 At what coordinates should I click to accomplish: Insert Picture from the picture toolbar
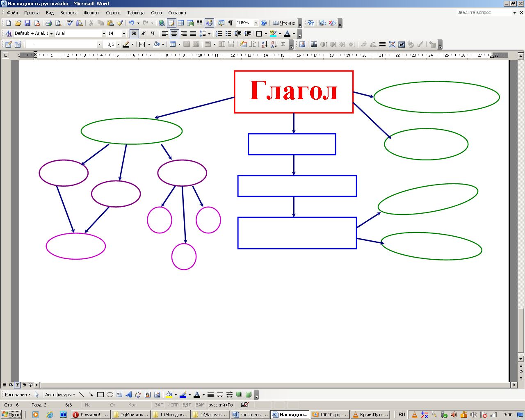302,44
